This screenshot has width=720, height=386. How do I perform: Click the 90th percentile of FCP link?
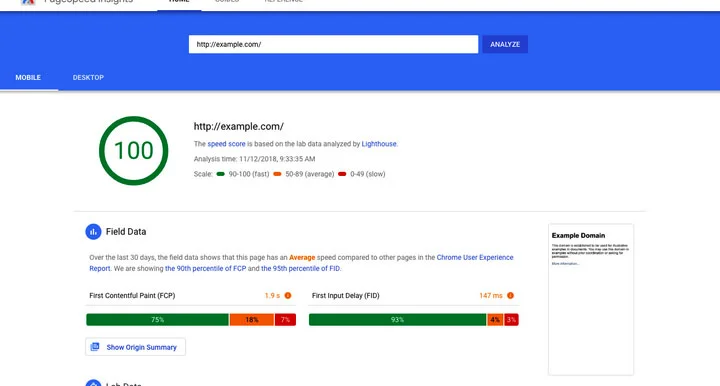tap(206, 269)
